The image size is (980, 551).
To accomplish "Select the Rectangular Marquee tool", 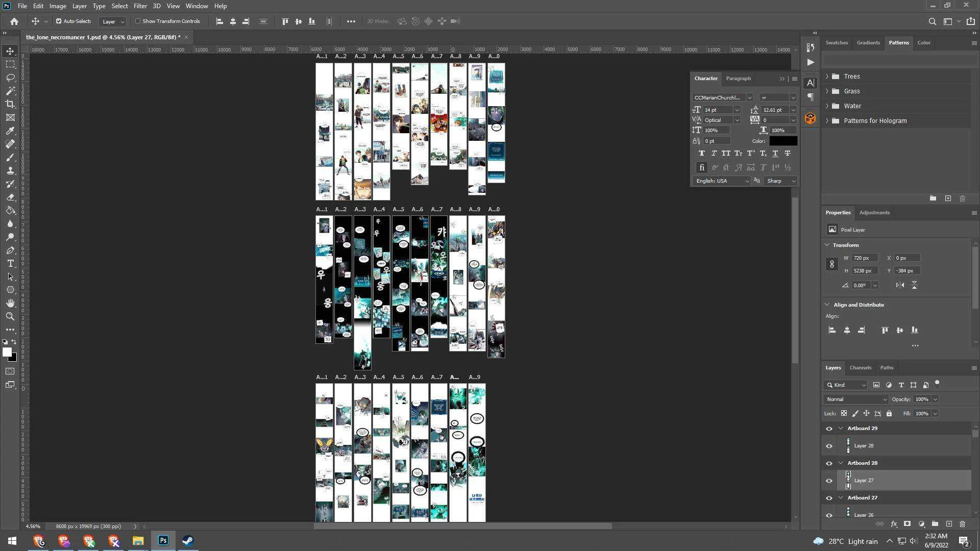I will tap(10, 64).
